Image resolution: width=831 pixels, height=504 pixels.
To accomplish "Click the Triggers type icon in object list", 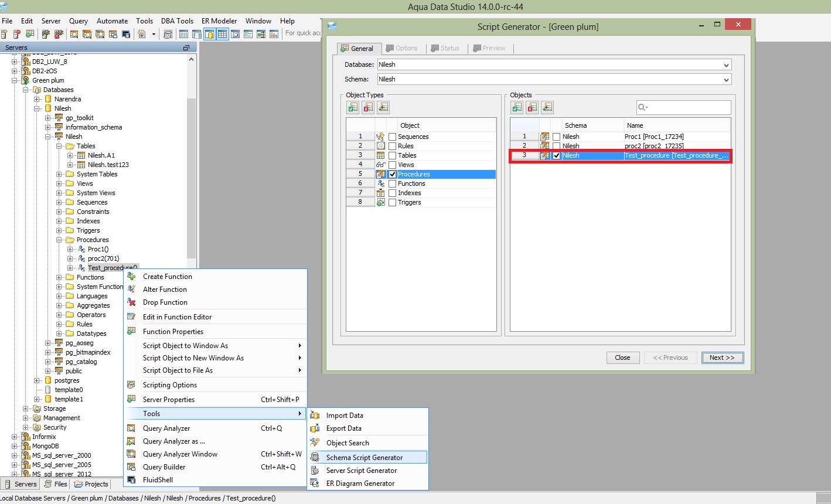I will 380,202.
